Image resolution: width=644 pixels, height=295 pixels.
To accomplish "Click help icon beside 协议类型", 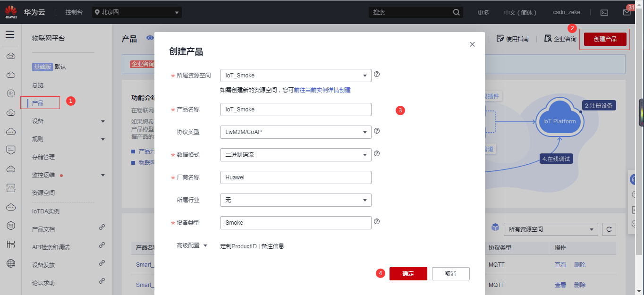I will [x=377, y=131].
